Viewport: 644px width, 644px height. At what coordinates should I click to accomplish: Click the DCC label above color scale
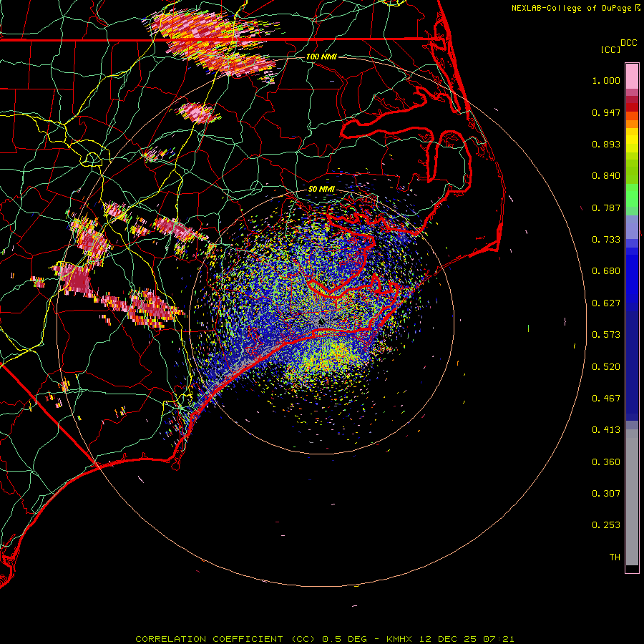click(x=629, y=43)
